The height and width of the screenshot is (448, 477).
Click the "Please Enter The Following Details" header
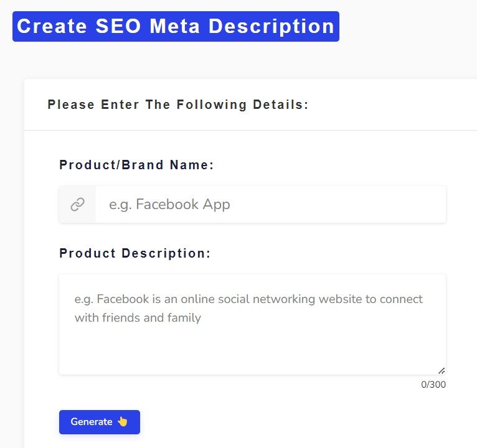178,105
